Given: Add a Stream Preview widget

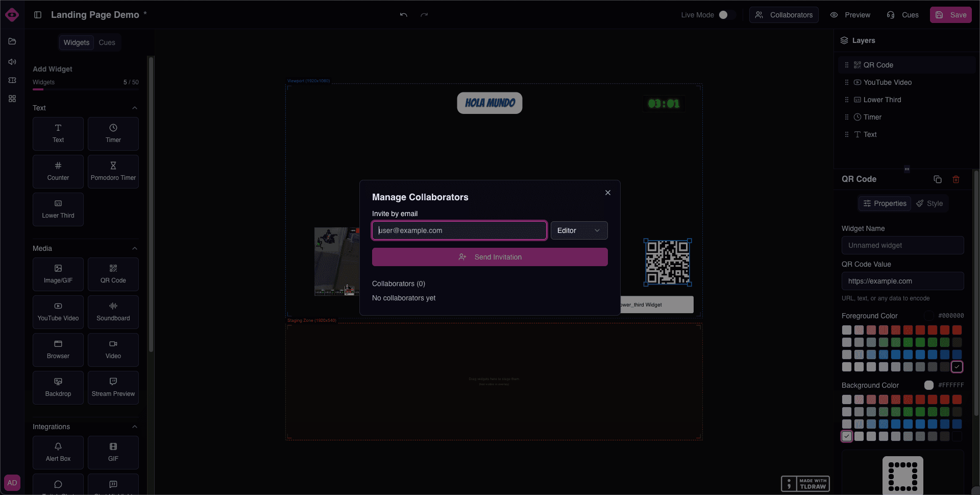Looking at the screenshot, I should (x=113, y=387).
